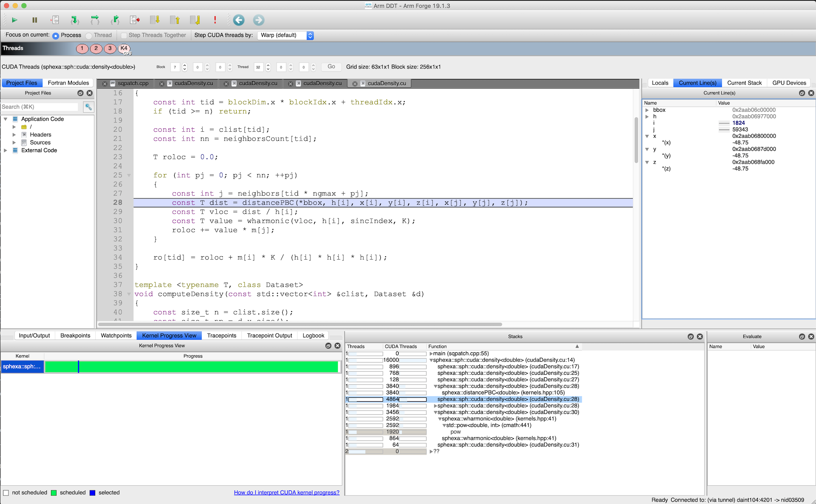This screenshot has width=816, height=504.
Task: Click the Down Stack Frame yellow arrow
Action: coord(155,20)
